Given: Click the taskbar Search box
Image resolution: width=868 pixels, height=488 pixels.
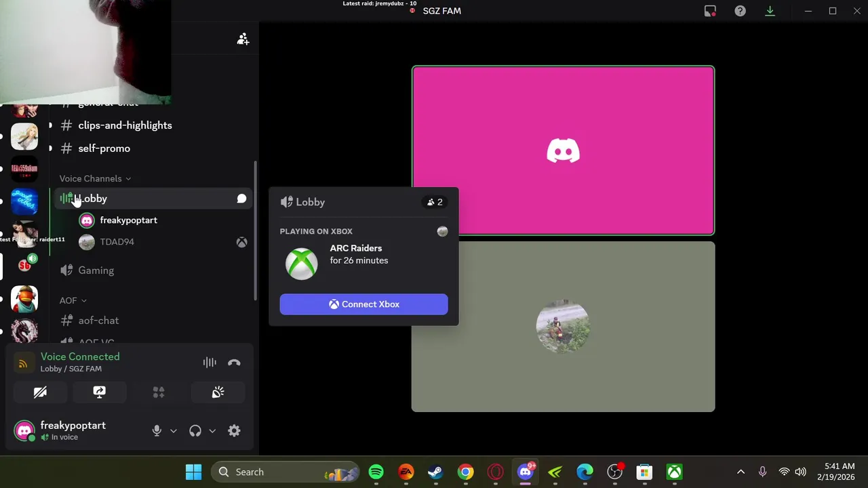Looking at the screenshot, I should click(x=285, y=472).
